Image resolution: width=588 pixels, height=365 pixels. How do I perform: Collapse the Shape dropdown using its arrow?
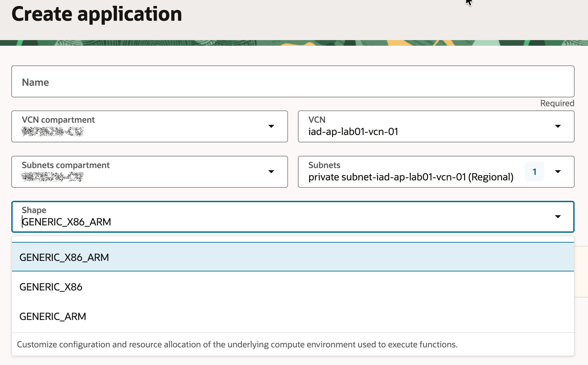(x=558, y=217)
